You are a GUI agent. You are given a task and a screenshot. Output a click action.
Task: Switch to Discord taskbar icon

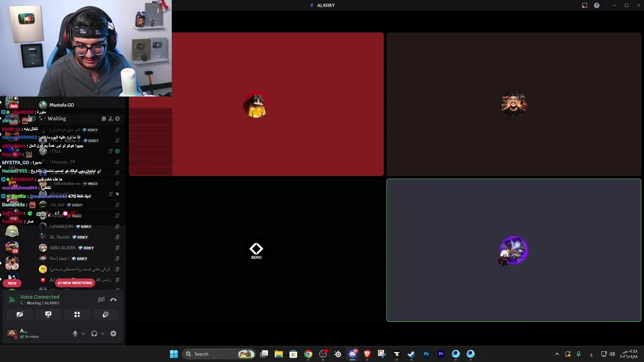point(353,354)
